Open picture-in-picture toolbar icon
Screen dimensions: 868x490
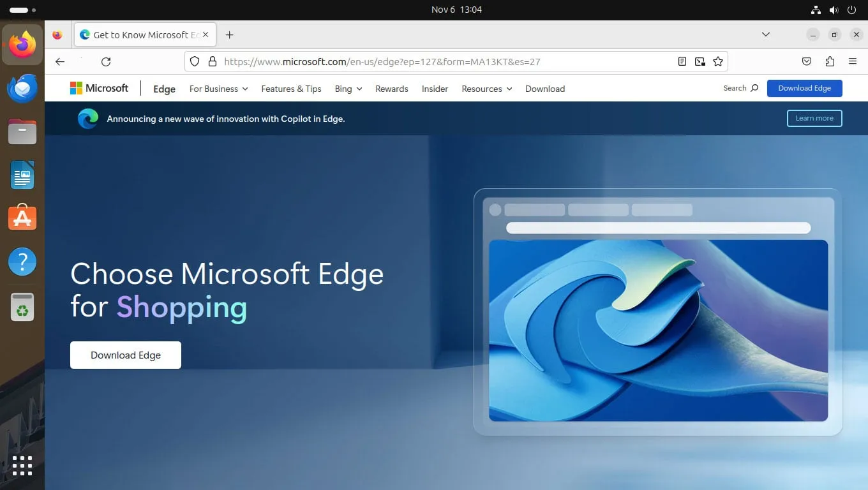pyautogui.click(x=700, y=61)
